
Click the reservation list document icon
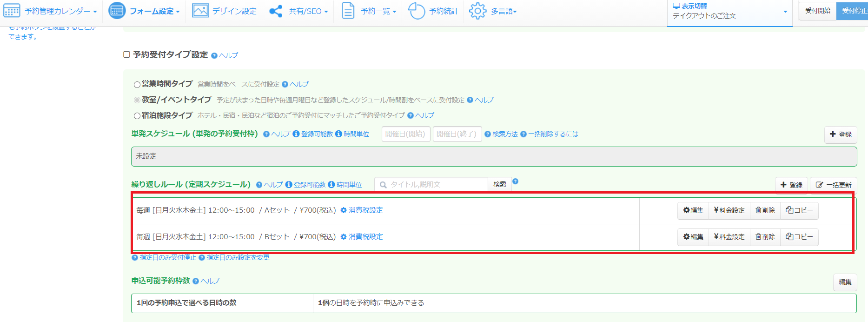348,11
